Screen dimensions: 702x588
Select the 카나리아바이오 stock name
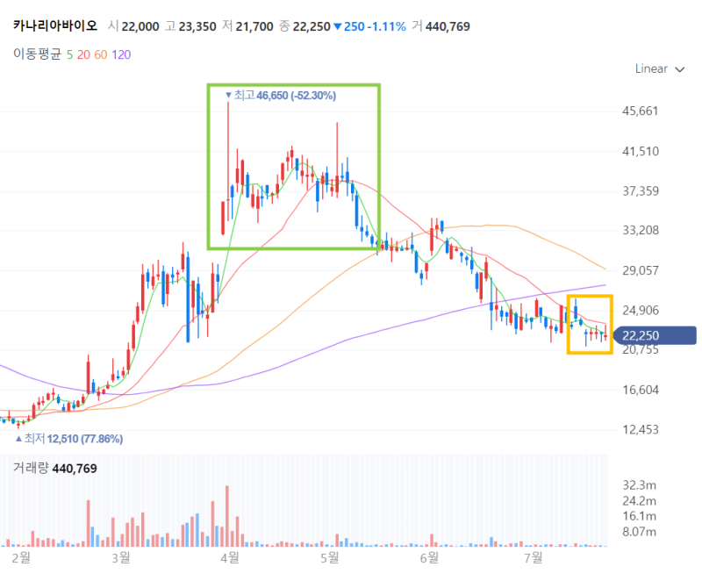[x=54, y=26]
